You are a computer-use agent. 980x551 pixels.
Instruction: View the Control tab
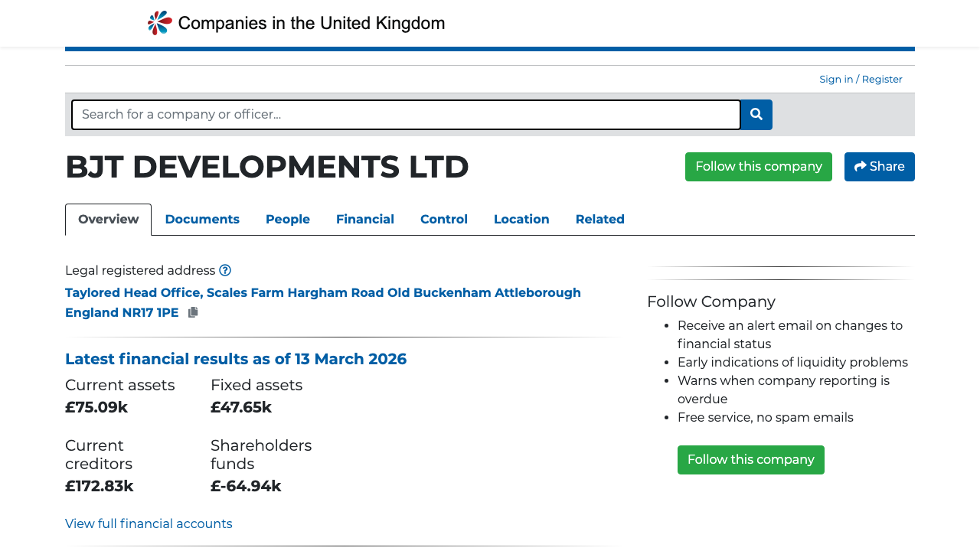click(x=444, y=220)
